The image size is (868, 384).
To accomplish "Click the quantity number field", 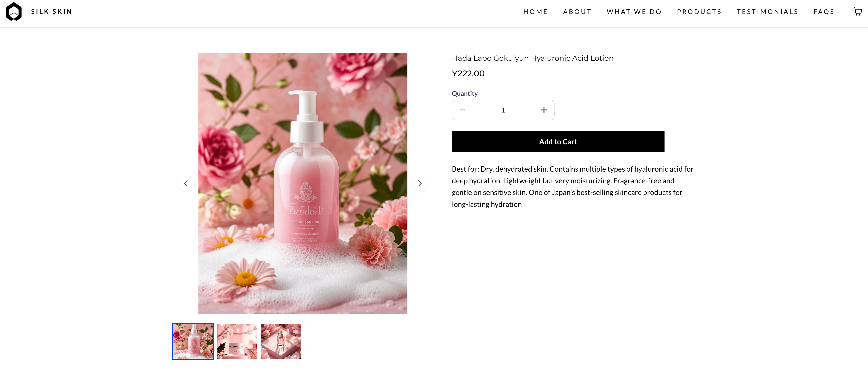I will click(503, 110).
